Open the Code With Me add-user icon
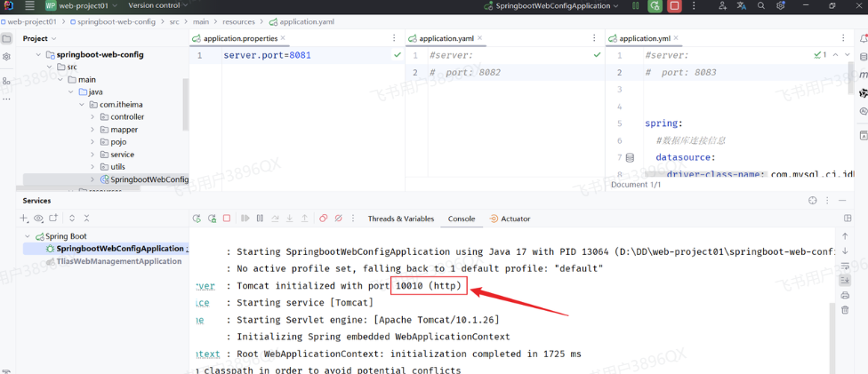The image size is (868, 374). [722, 5]
